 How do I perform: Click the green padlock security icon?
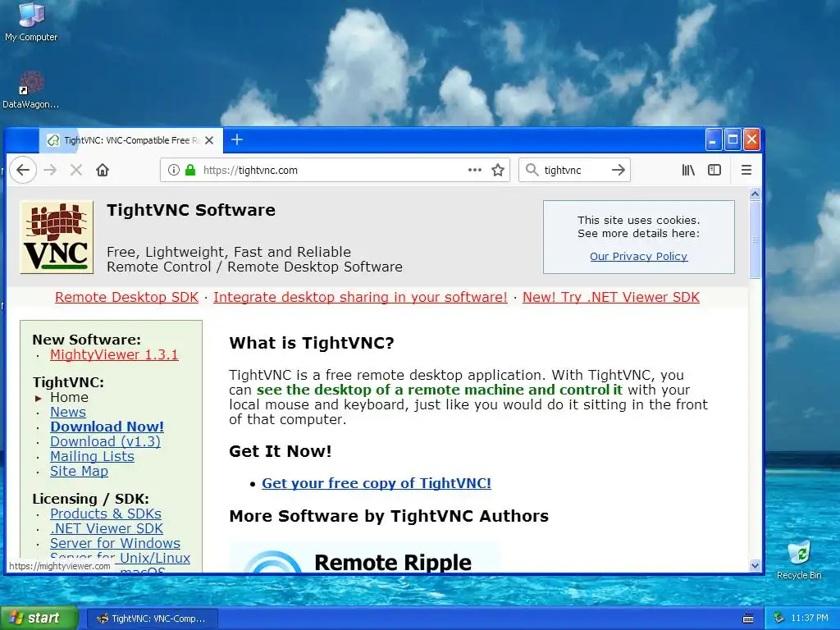[190, 170]
